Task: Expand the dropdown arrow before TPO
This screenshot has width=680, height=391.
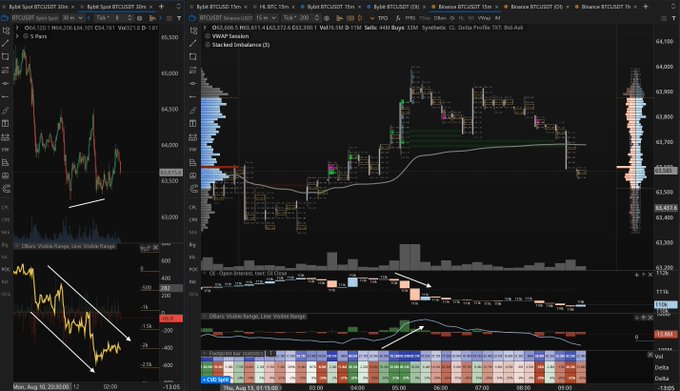Action: (372, 18)
